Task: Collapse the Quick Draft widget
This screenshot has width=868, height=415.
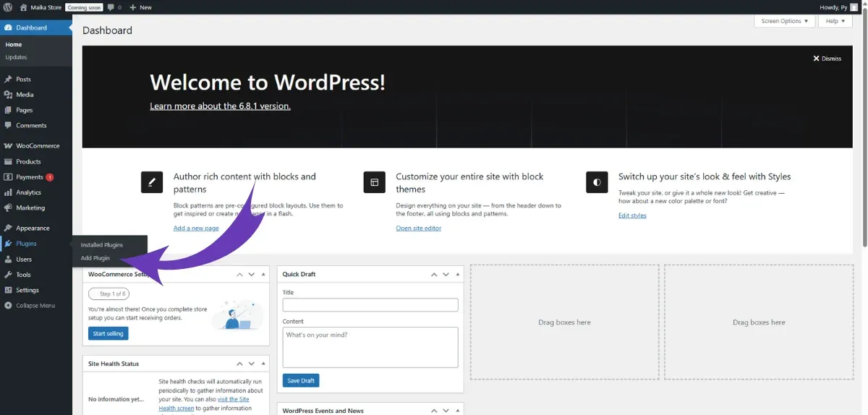Action: [458, 275]
